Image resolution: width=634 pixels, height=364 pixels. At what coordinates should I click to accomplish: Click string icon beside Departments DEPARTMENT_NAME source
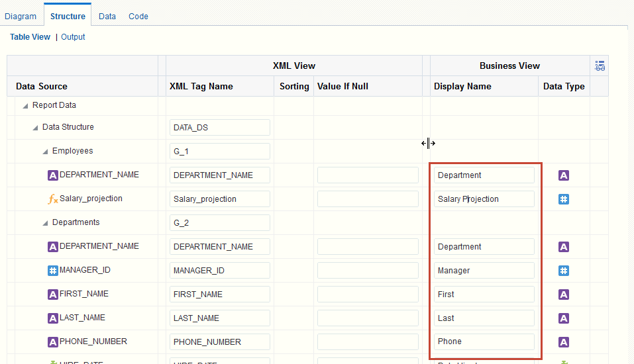(x=53, y=247)
